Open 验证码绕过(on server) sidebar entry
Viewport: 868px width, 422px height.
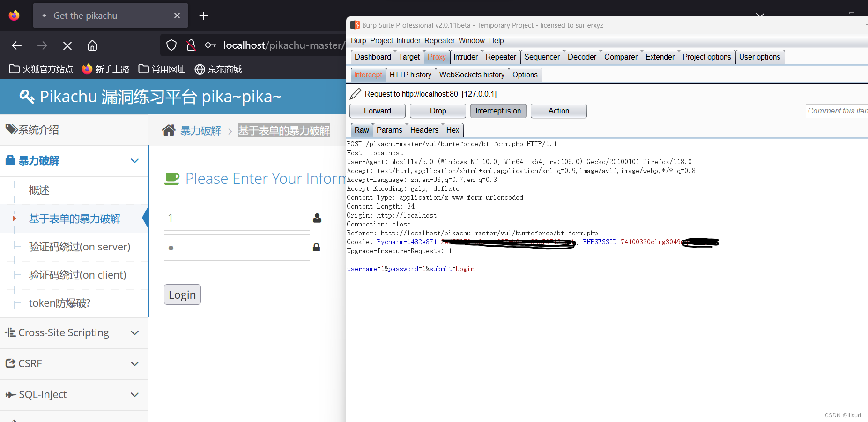[x=80, y=247]
